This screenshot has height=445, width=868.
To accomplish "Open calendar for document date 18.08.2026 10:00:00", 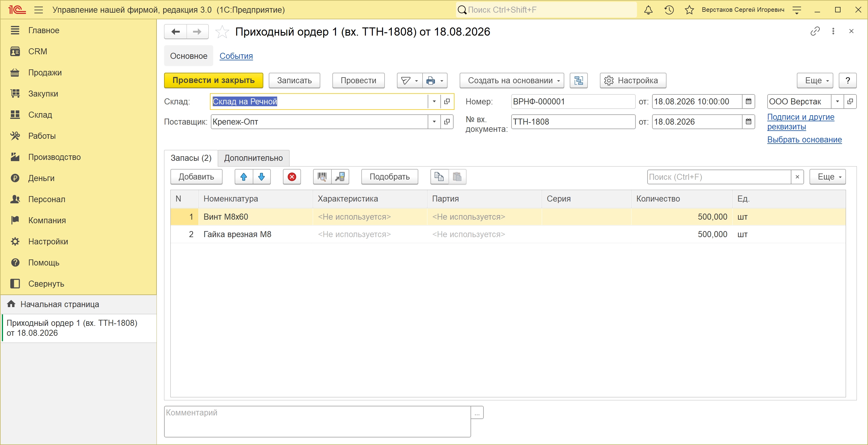I will [x=748, y=101].
